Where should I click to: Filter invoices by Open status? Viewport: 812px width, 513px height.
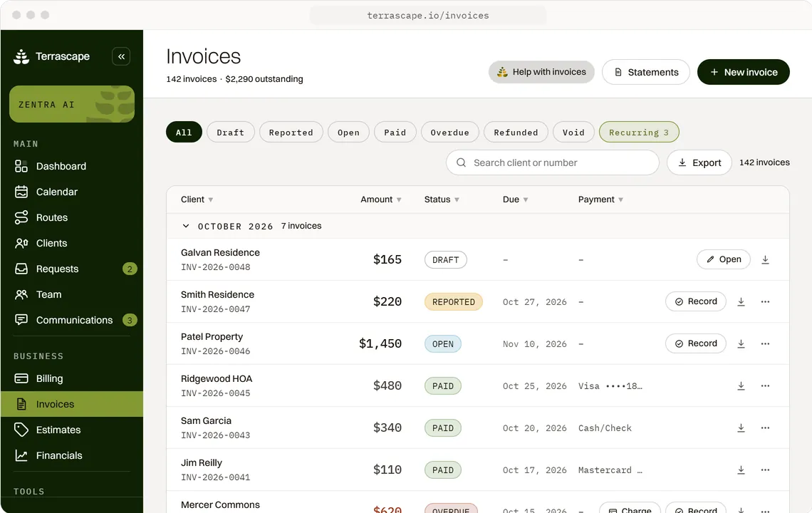click(348, 132)
